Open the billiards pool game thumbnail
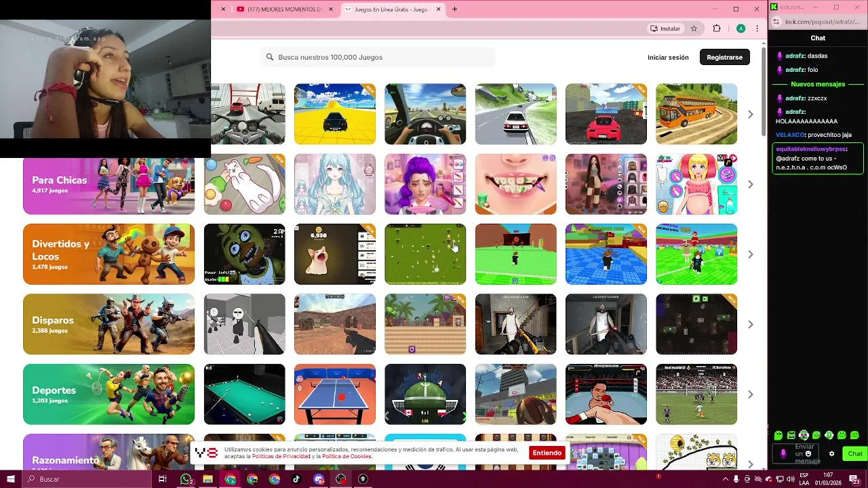The height and width of the screenshot is (488, 868). [x=245, y=394]
